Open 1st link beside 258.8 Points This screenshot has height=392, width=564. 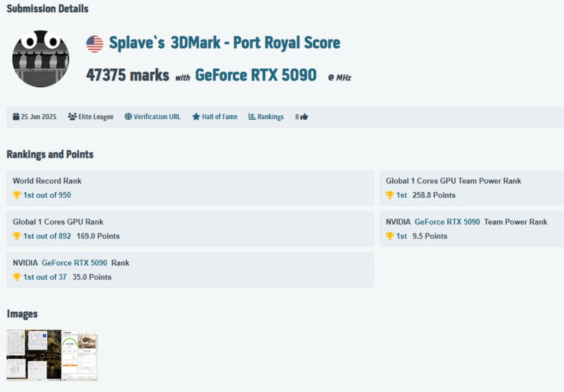coord(401,195)
